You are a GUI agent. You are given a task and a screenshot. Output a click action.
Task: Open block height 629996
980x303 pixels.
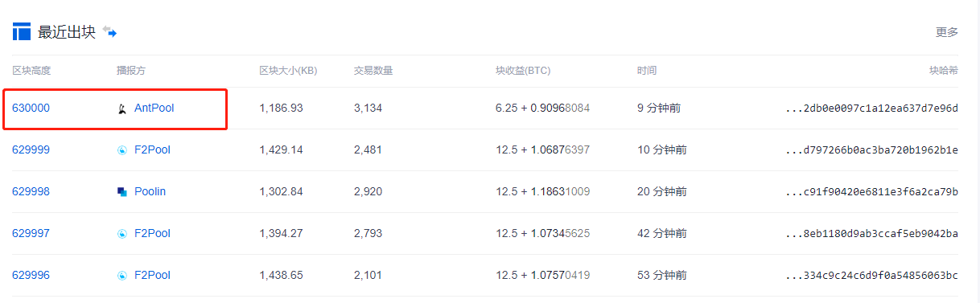[x=31, y=275]
